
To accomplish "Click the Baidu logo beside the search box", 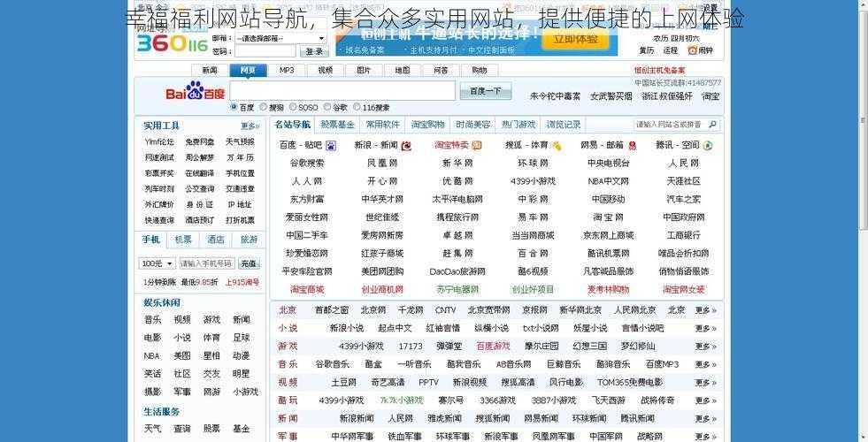I will [196, 91].
